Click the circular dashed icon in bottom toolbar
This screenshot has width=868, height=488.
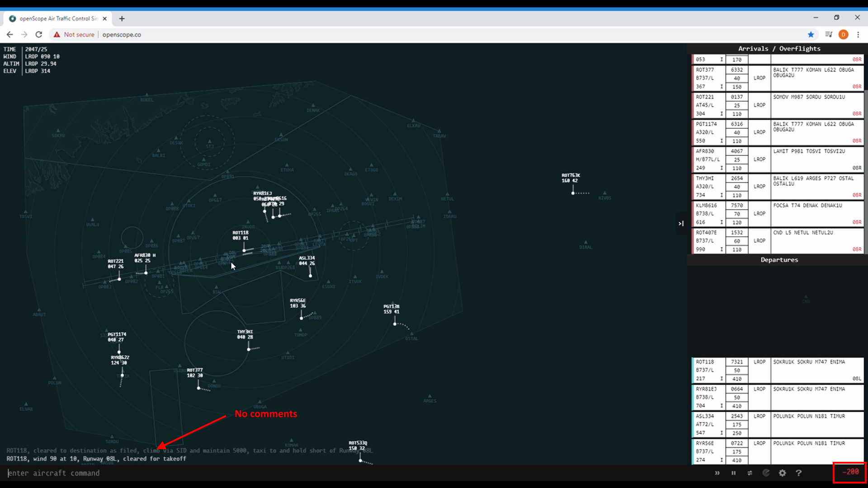[766, 473]
